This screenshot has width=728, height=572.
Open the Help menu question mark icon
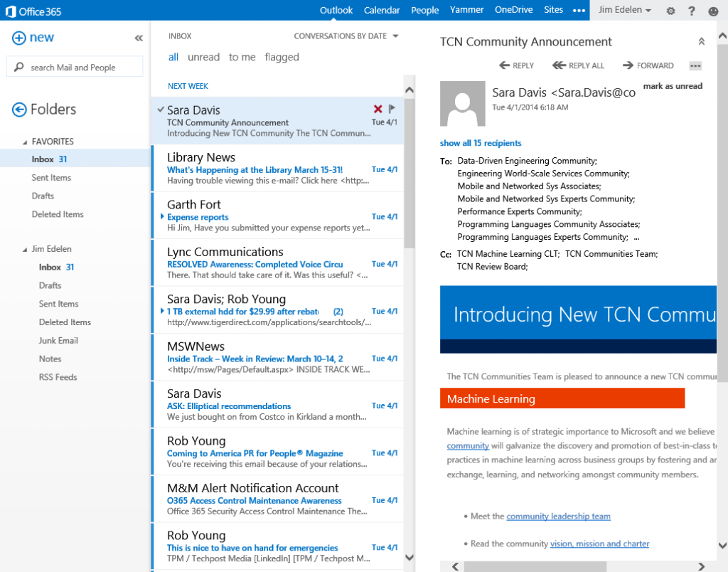tap(691, 11)
